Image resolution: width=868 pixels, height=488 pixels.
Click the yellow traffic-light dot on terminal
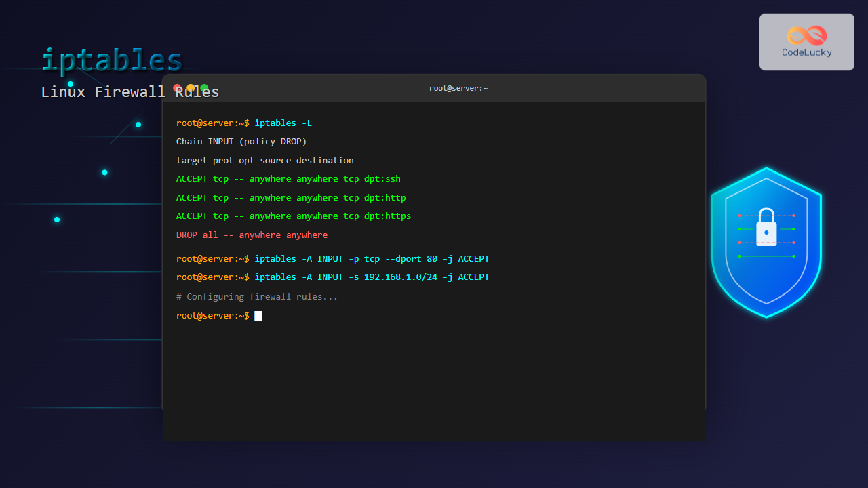point(189,87)
